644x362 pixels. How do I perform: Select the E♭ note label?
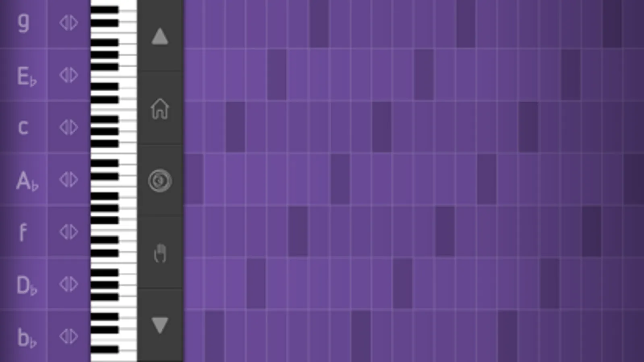tap(26, 76)
